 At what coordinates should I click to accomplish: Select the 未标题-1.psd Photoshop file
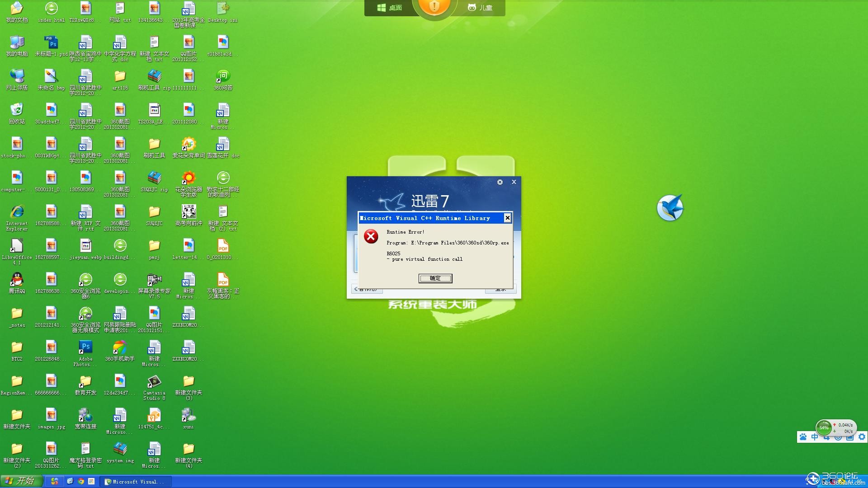tap(51, 46)
